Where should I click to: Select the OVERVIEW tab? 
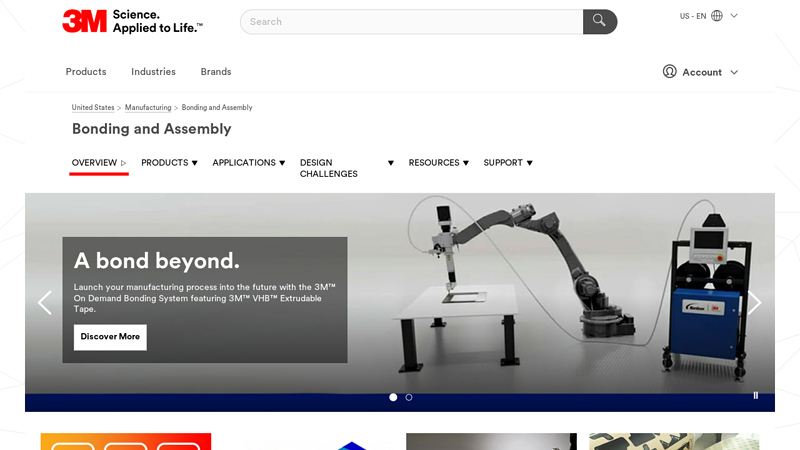point(98,163)
